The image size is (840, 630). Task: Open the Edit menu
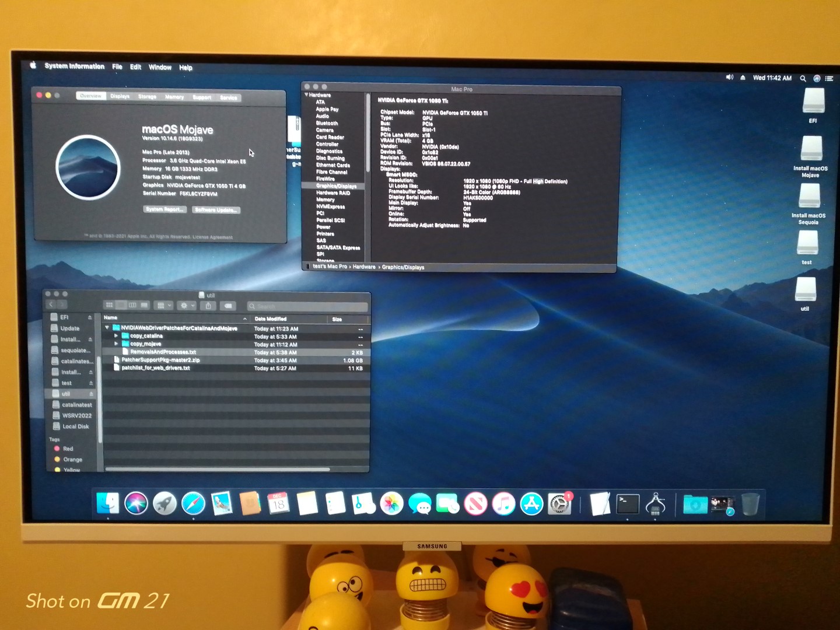[x=135, y=67]
